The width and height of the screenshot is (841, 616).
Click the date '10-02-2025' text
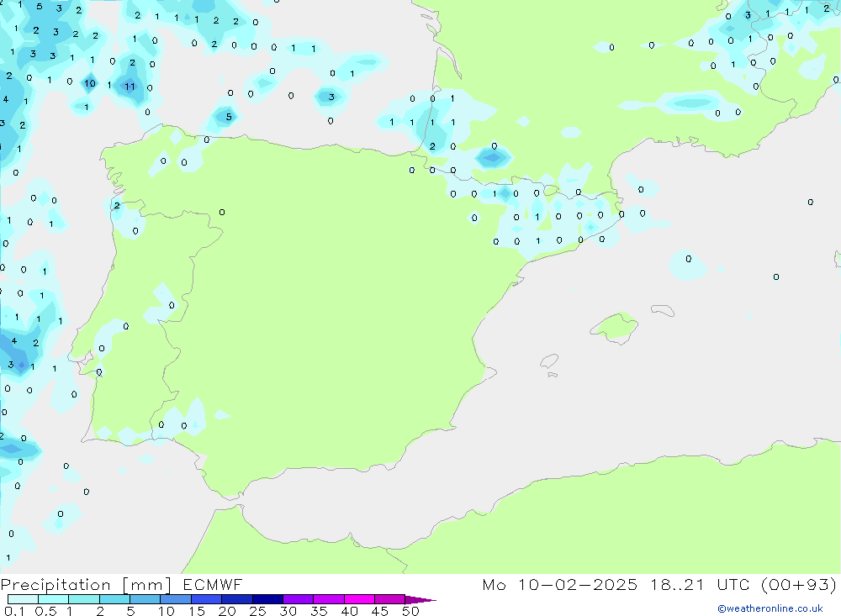[578, 584]
